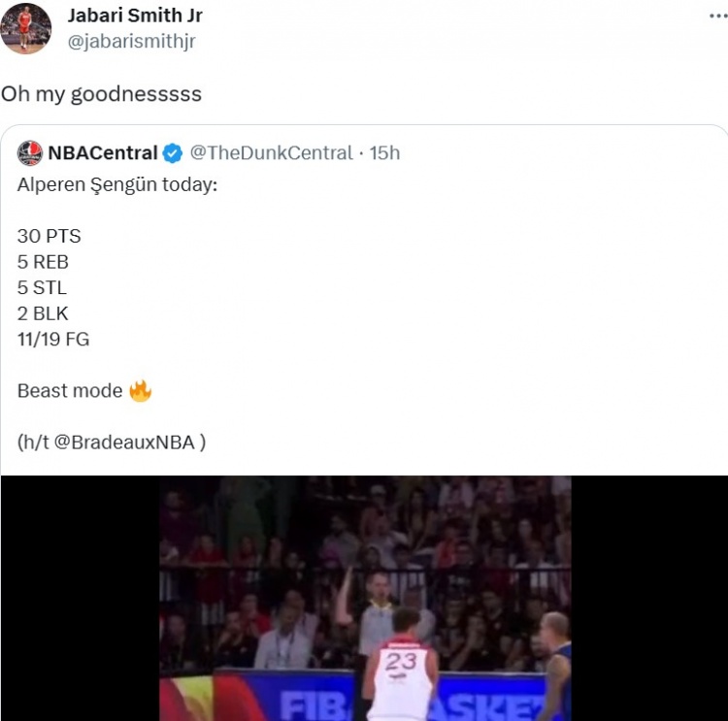The width and height of the screenshot is (728, 721).
Task: Open the NBACentral account name
Action: (103, 152)
